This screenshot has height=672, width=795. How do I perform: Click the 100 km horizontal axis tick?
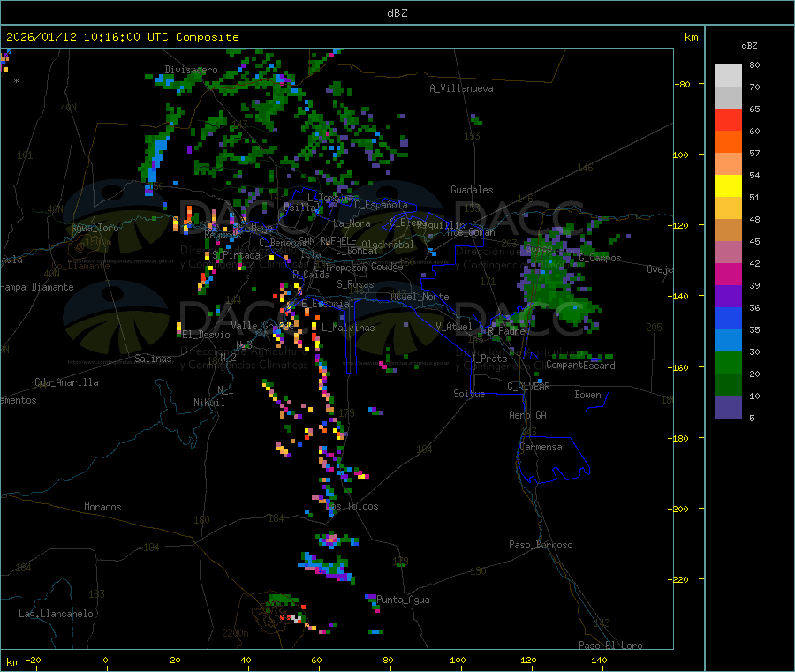coord(458,660)
